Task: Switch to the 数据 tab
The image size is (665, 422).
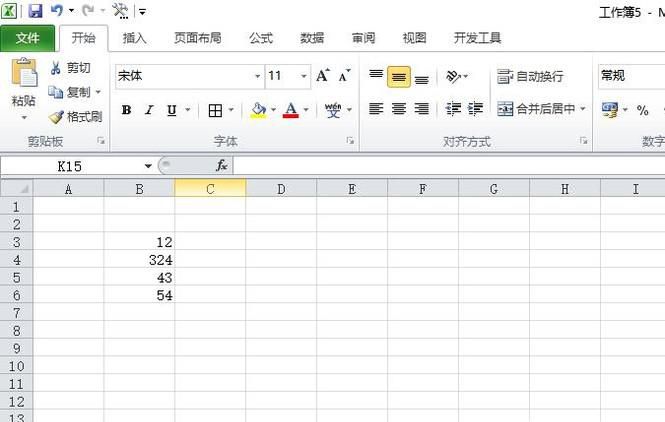Action: pyautogui.click(x=312, y=38)
